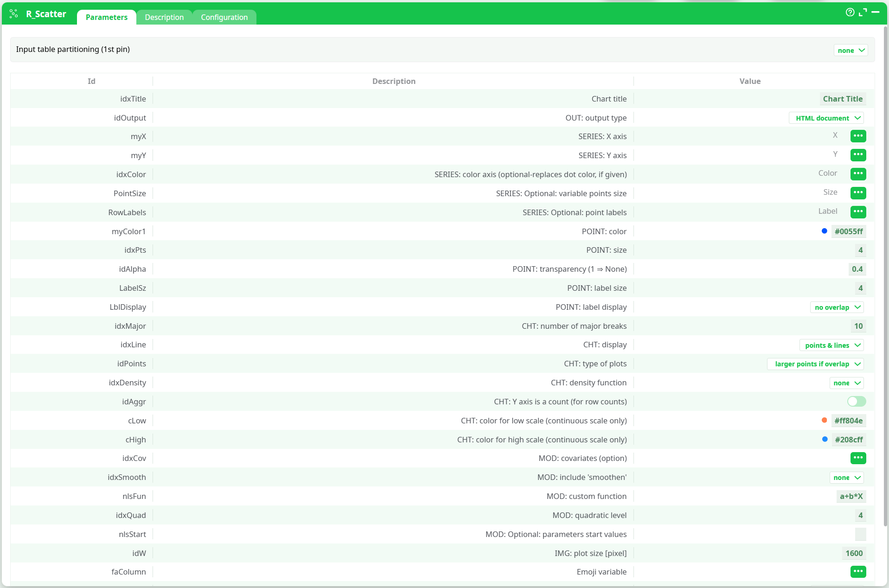The height and width of the screenshot is (588, 889).
Task: Open the idOutput output type dropdown
Action: click(826, 118)
